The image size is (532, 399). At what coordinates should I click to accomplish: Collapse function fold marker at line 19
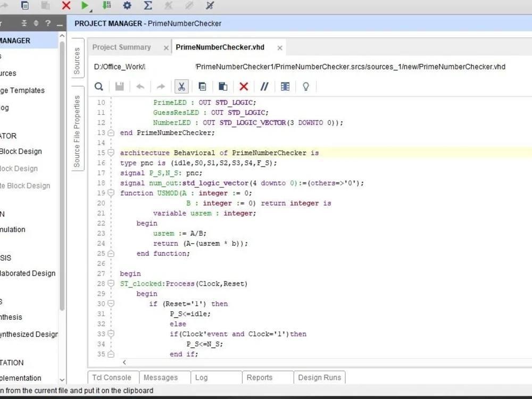coord(111,193)
